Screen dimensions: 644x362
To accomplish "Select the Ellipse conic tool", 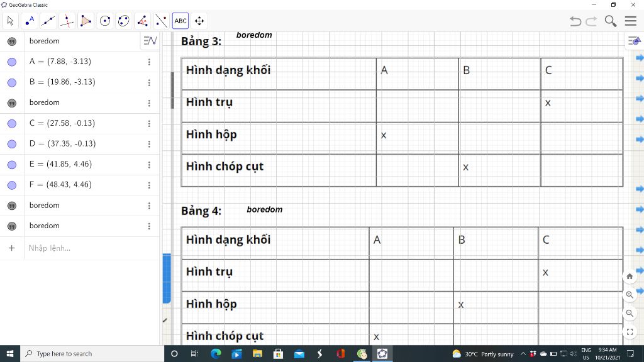I will coord(124,21).
